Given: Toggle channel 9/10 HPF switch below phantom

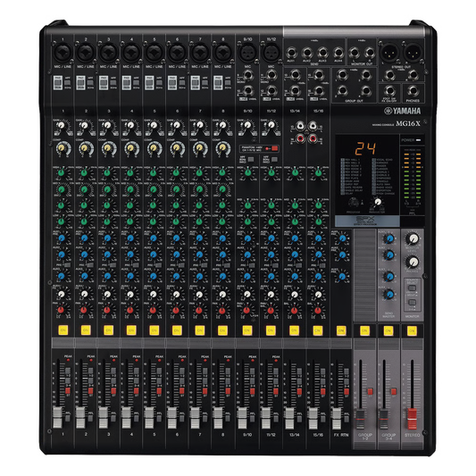Looking at the screenshot, I should point(251,159).
